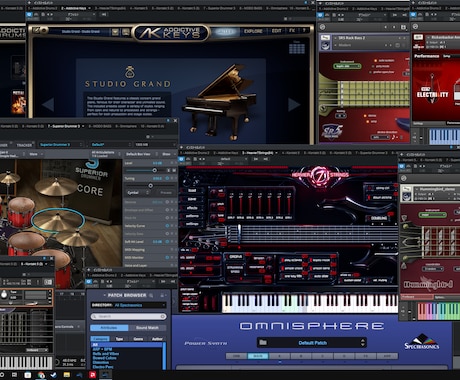Adjust the Level slider in Superior Drummer
The width and height of the screenshot is (460, 380).
coord(154,170)
